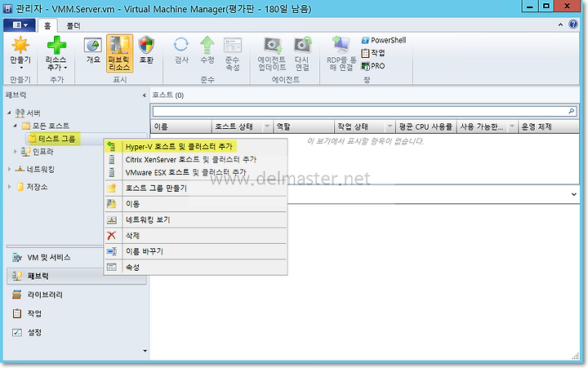The height and width of the screenshot is (368, 588).
Task: Click the 이동 move icon in menu
Action: [112, 204]
